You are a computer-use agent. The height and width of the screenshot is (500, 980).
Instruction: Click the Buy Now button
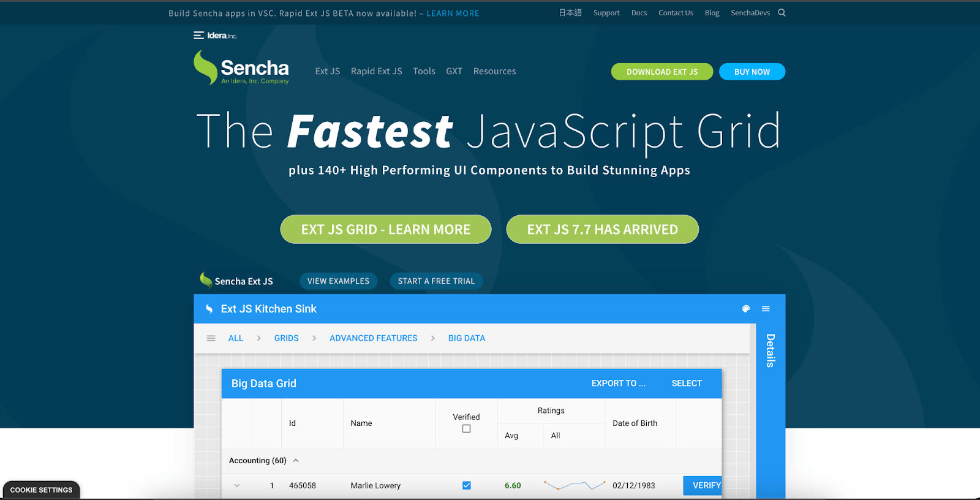pyautogui.click(x=752, y=72)
